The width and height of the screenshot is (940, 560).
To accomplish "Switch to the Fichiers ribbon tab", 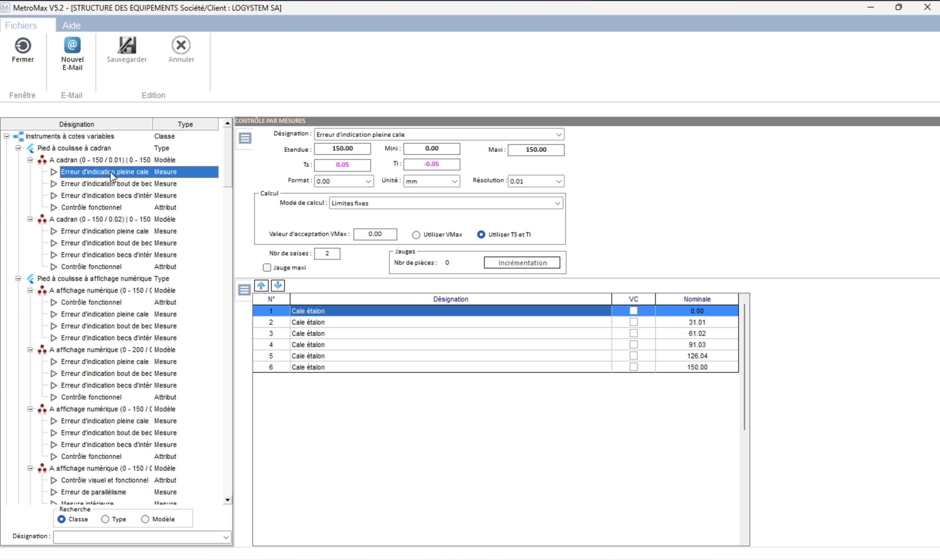I will pyautogui.click(x=21, y=25).
